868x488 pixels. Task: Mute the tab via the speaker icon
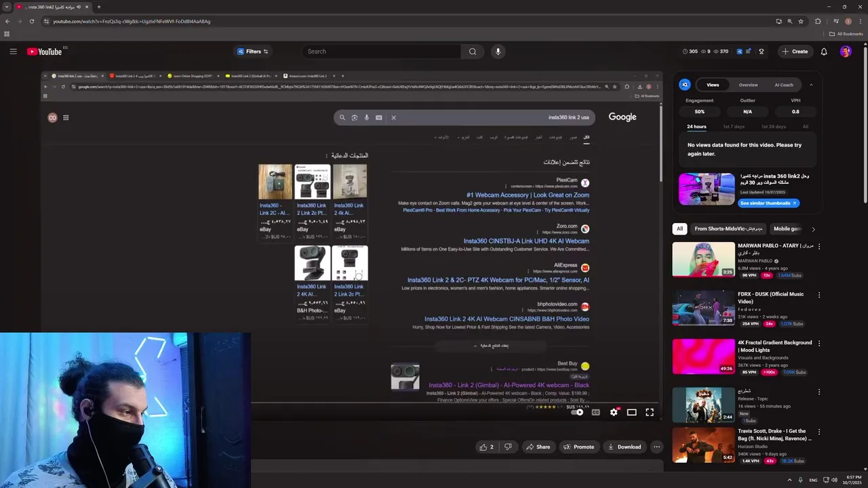(79, 7)
